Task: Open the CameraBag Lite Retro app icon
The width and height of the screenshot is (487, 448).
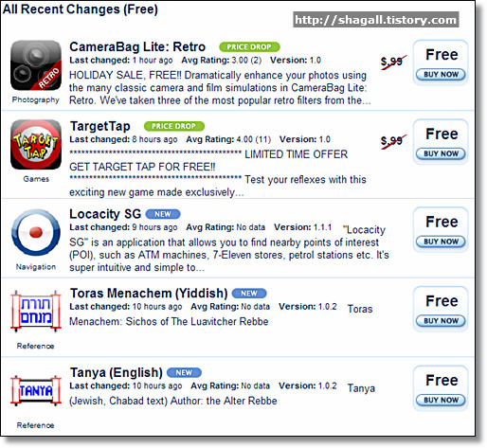Action: tap(36, 65)
